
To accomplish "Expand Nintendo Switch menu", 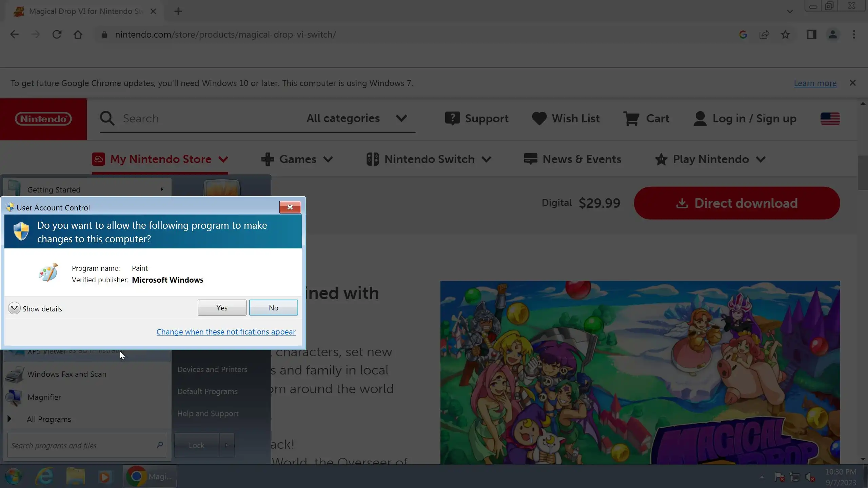I will coord(429,159).
